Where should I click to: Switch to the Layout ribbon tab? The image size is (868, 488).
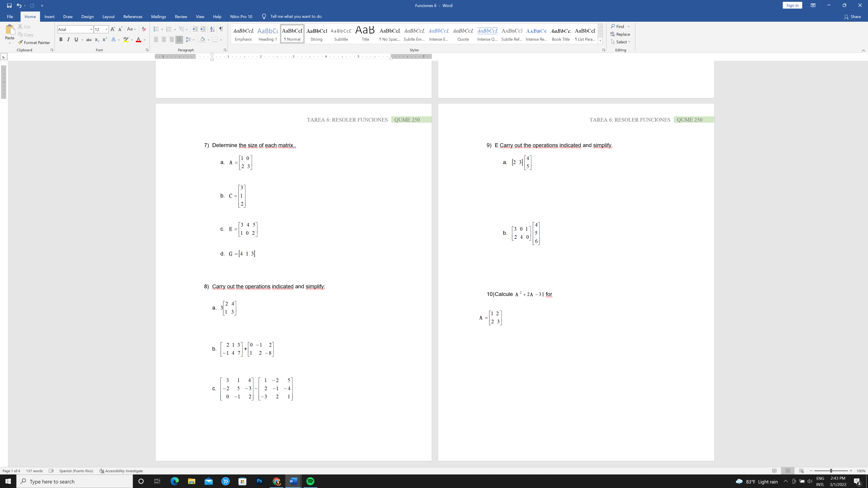click(108, 16)
